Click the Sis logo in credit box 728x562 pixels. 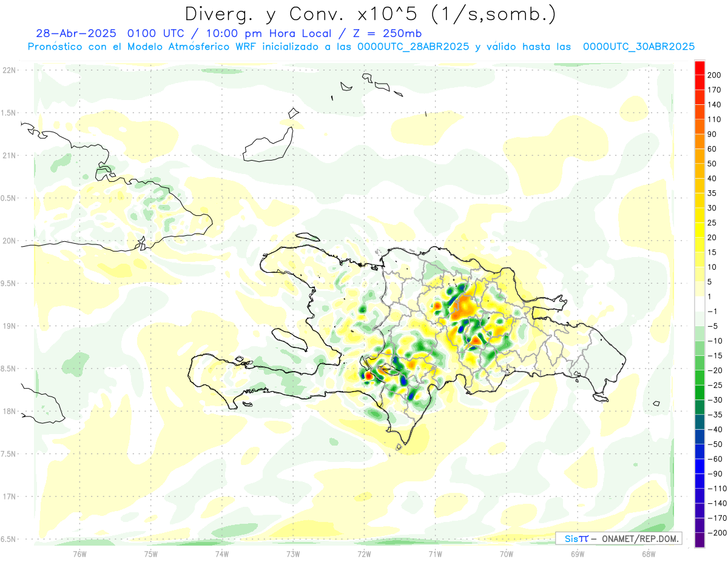click(x=576, y=538)
